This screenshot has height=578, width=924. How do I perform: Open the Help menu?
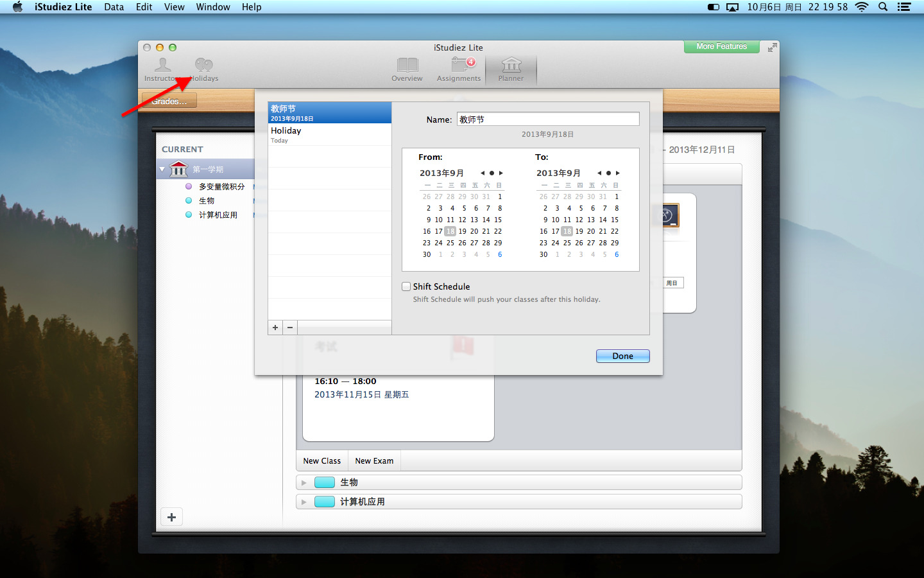(x=252, y=7)
